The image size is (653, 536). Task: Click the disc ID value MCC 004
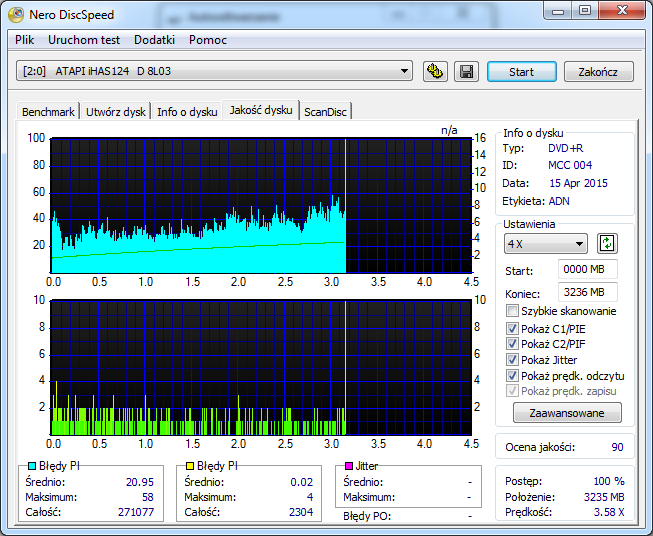(x=570, y=165)
